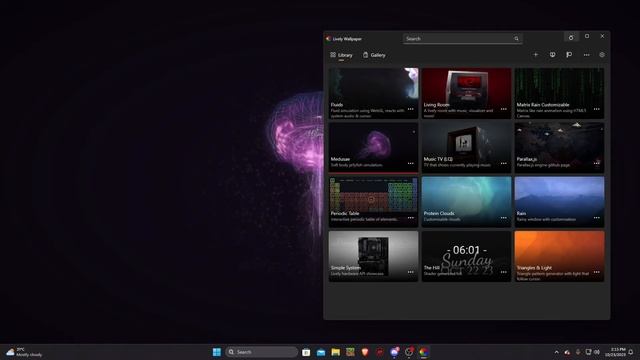The height and width of the screenshot is (360, 640).
Task: Open the Medusae card ellipsis menu
Action: coord(411,163)
